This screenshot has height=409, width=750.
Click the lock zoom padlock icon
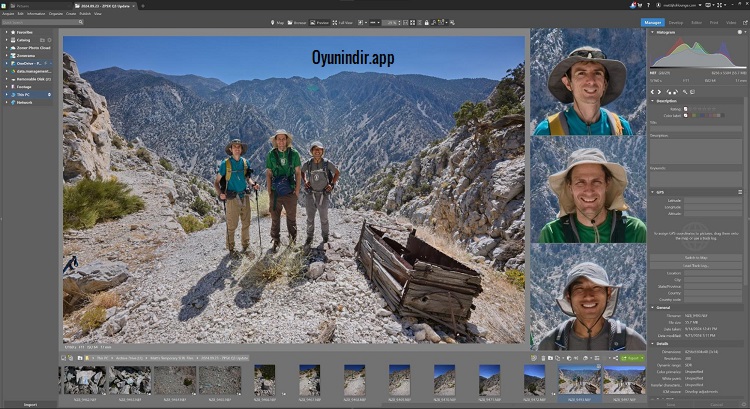[426, 22]
